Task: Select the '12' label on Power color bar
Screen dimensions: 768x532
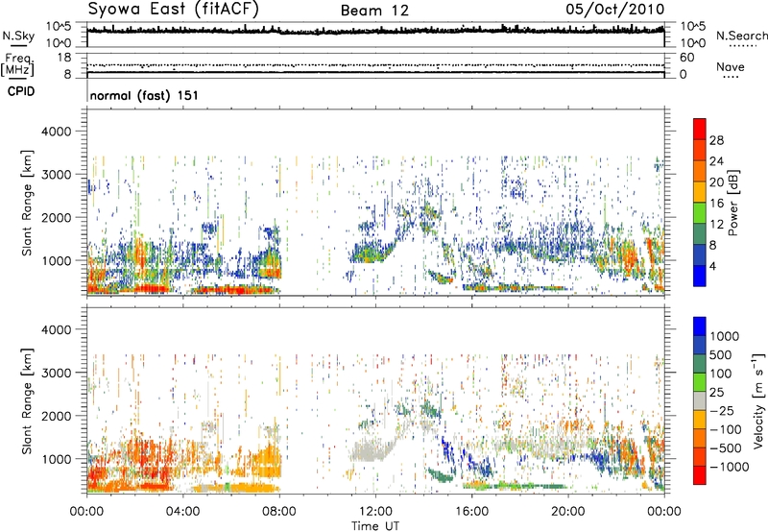Action: 716,225
